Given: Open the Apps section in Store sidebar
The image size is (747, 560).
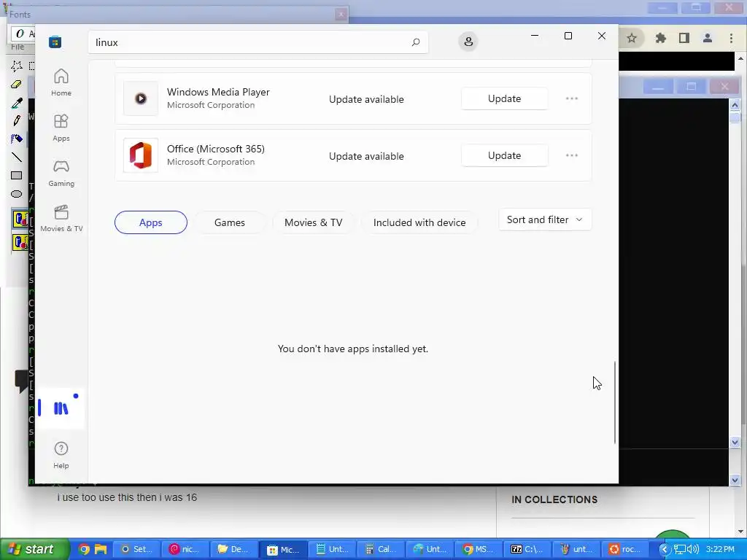Looking at the screenshot, I should [61, 128].
